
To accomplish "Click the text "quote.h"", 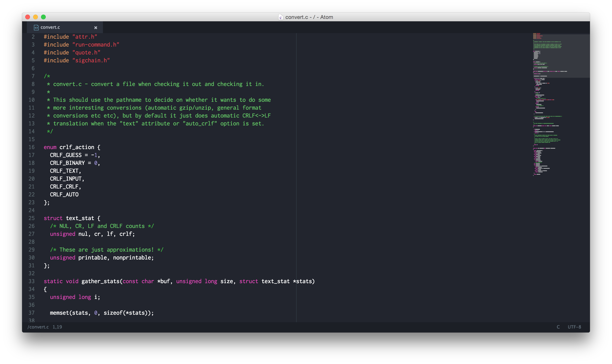I will click(86, 52).
